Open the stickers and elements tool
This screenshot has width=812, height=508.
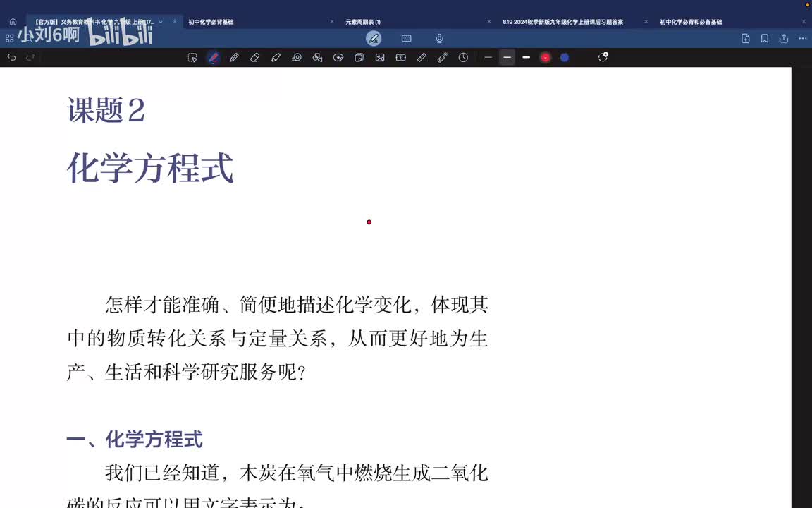pos(338,58)
